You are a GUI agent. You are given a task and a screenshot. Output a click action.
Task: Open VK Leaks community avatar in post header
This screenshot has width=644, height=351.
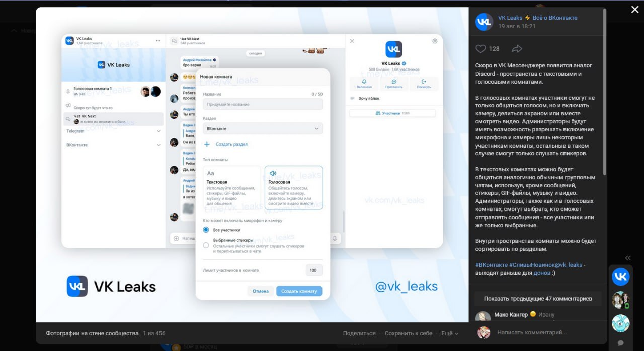(484, 22)
